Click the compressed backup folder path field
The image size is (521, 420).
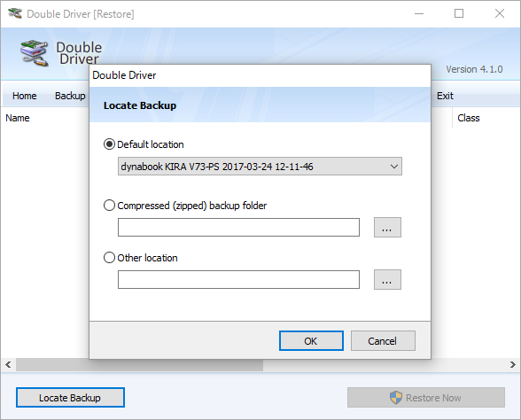pyautogui.click(x=238, y=227)
